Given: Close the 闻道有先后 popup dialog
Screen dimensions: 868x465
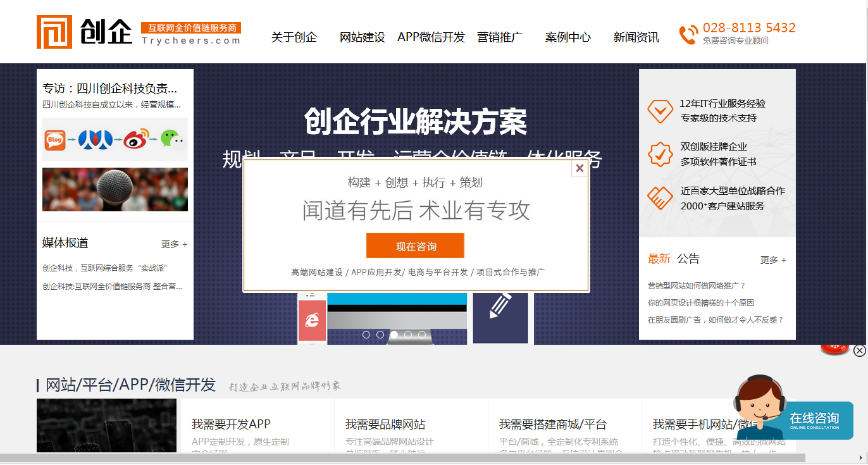Looking at the screenshot, I should pyautogui.click(x=580, y=168).
